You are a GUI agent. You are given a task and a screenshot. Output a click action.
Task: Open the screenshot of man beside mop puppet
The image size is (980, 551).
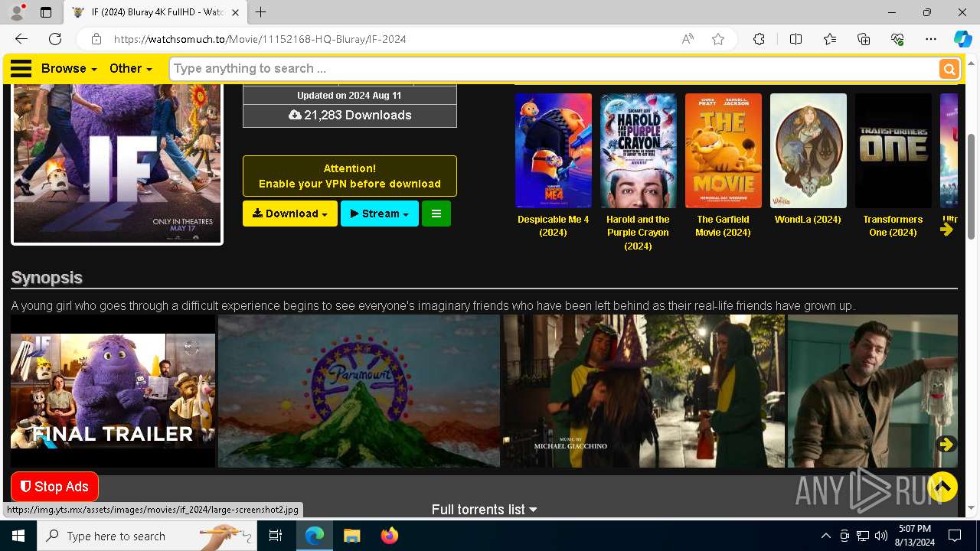tap(872, 390)
